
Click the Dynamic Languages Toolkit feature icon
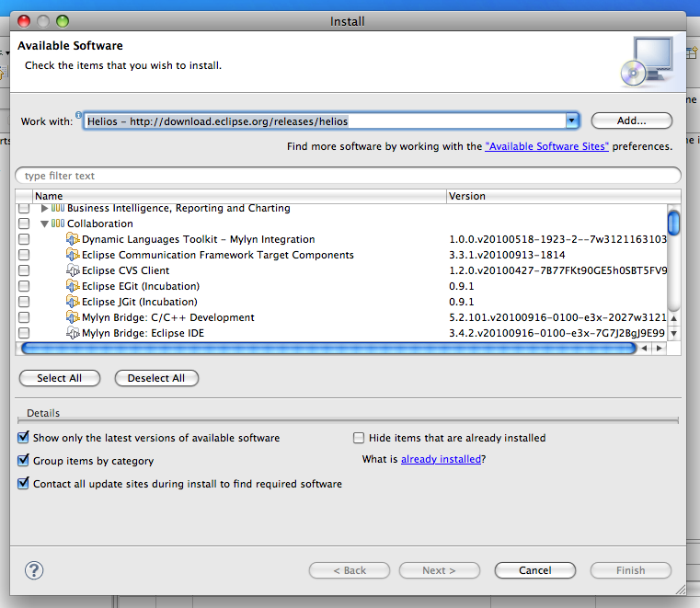[x=73, y=239]
